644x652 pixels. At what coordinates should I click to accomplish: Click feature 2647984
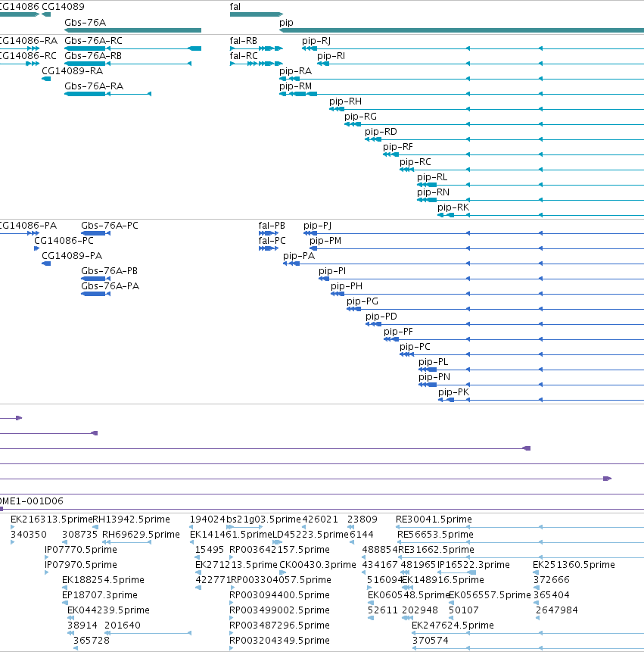tap(557, 610)
